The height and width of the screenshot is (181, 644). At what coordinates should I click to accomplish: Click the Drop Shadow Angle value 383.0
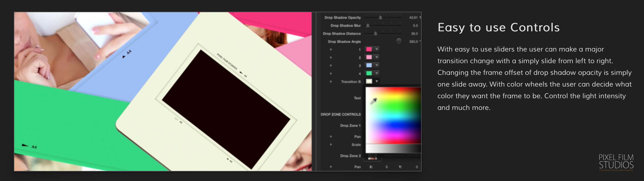tap(413, 41)
